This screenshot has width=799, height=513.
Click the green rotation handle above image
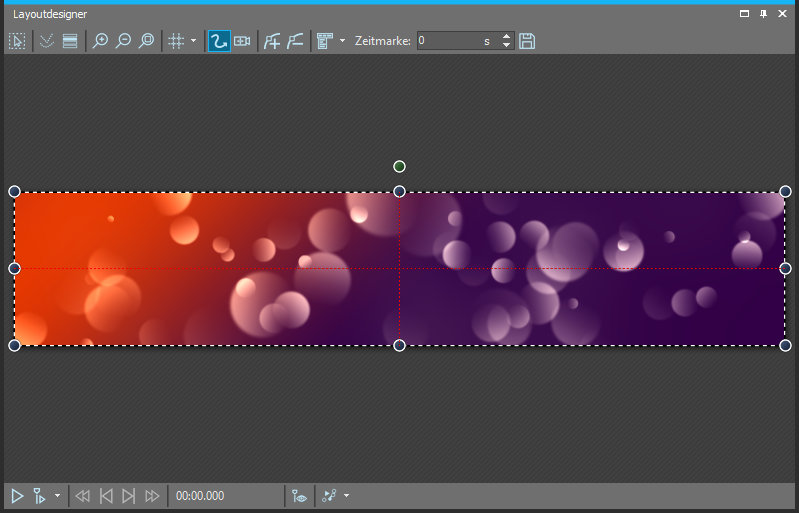399,166
